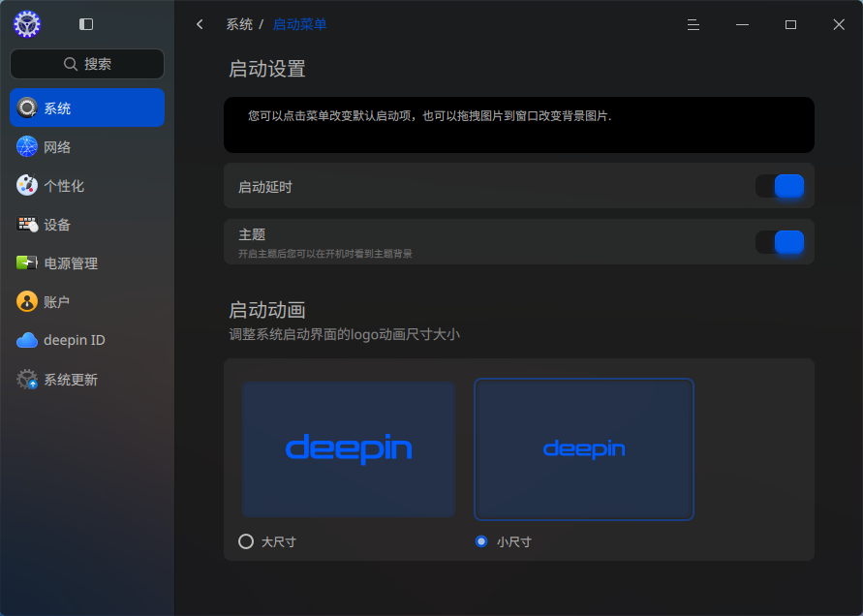Select the 大尺寸 radio button
This screenshot has width=863, height=616.
[246, 541]
